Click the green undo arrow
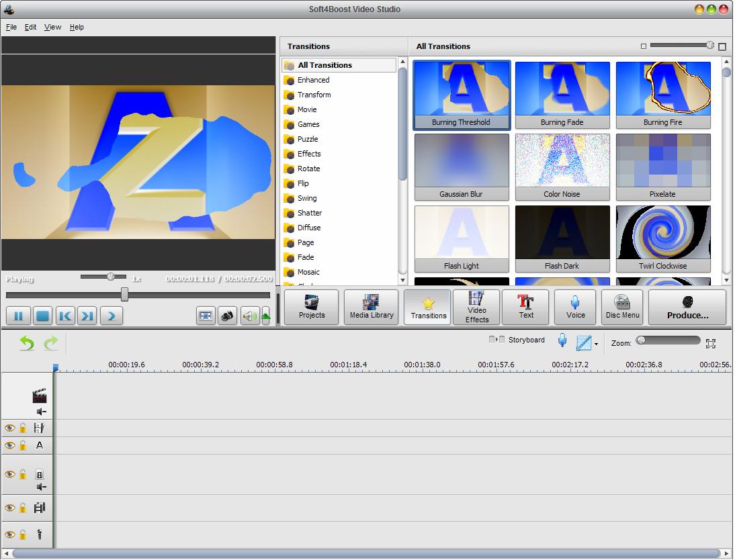 [27, 343]
